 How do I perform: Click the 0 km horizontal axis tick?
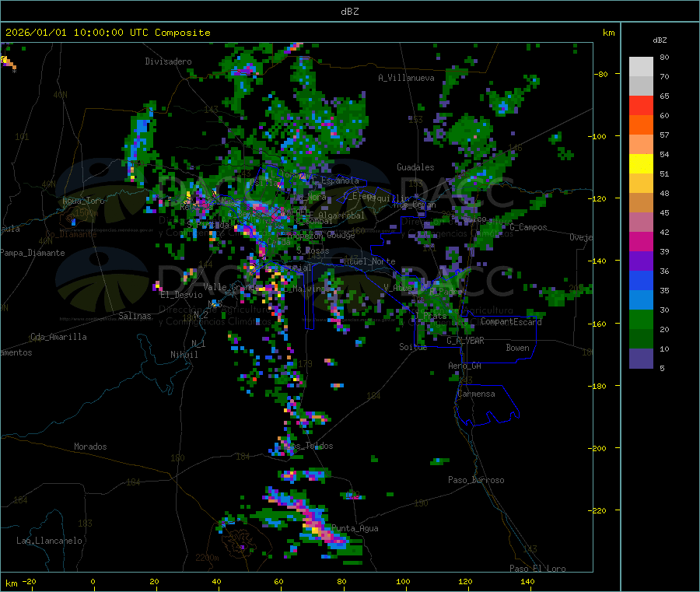coord(93,581)
